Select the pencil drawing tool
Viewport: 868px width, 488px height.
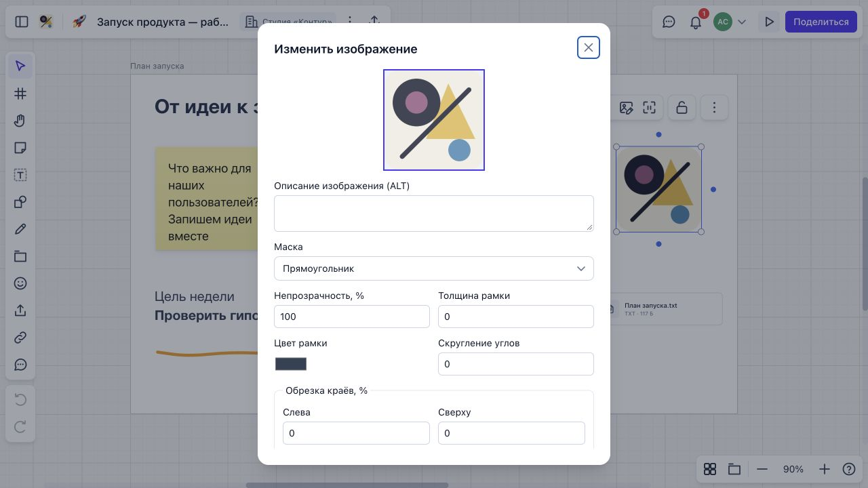[20, 229]
